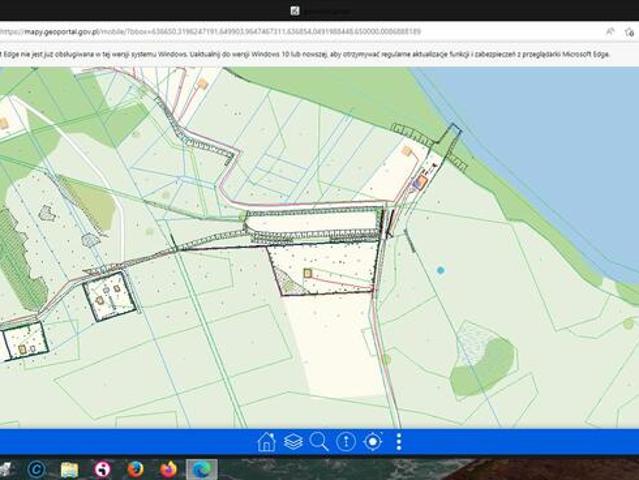
Task: Select the orange building in central parcel
Action: pos(308,272)
